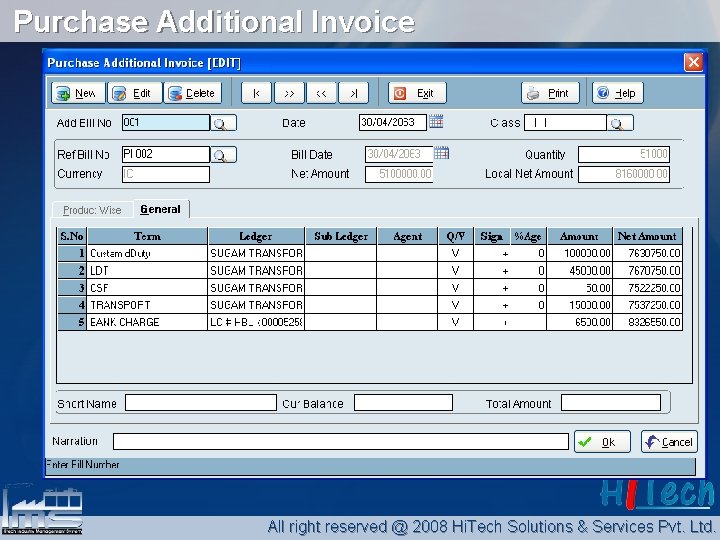This screenshot has width=720, height=540.
Task: Go to last record navigation button
Action: (354, 93)
